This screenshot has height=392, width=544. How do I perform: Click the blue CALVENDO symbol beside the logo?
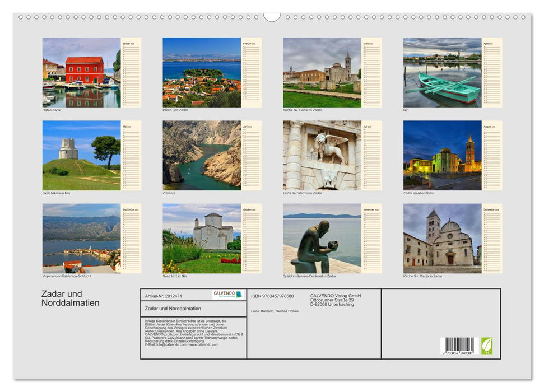tap(239, 295)
